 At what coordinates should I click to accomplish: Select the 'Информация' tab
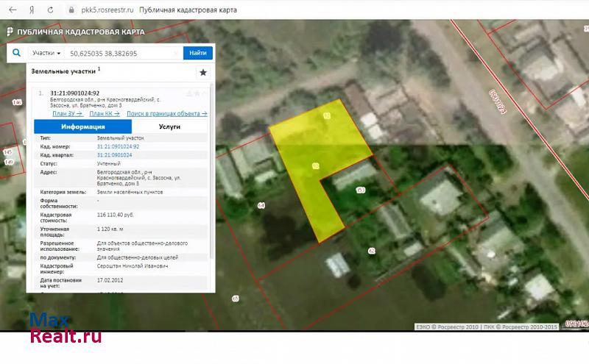tap(82, 126)
